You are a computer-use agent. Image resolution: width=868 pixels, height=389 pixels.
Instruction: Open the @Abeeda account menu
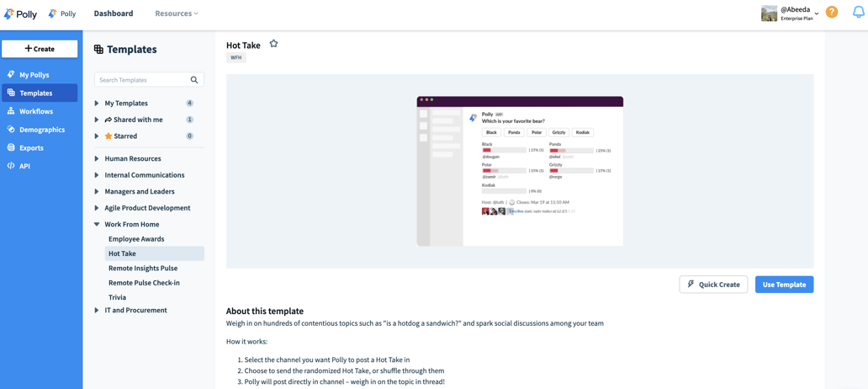(x=794, y=13)
